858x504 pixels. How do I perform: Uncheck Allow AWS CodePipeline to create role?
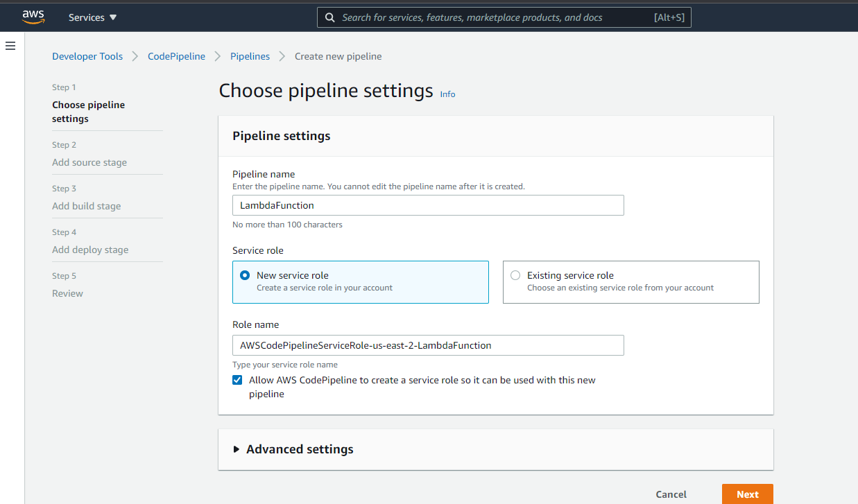[x=238, y=380]
